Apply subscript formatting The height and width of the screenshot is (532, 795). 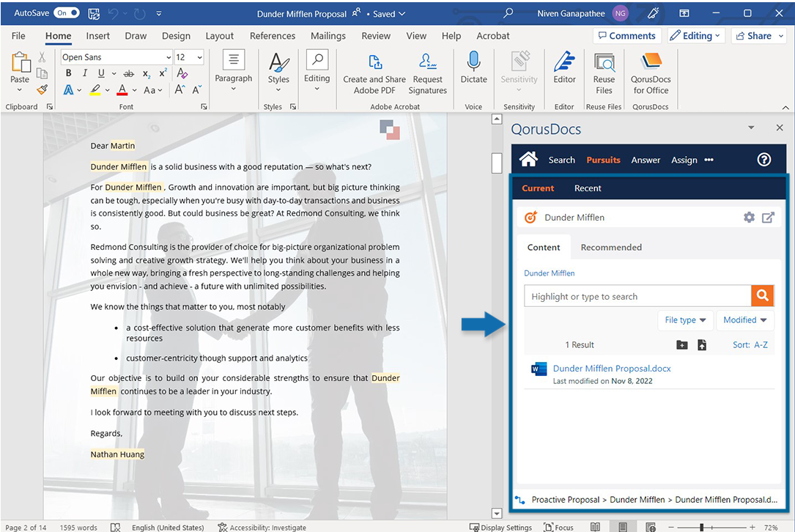coord(146,74)
